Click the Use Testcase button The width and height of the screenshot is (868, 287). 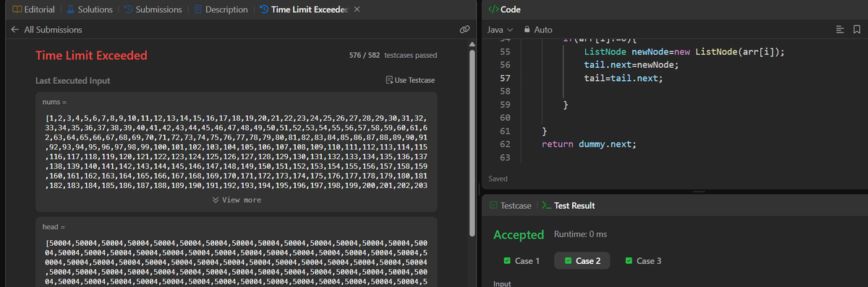click(411, 80)
